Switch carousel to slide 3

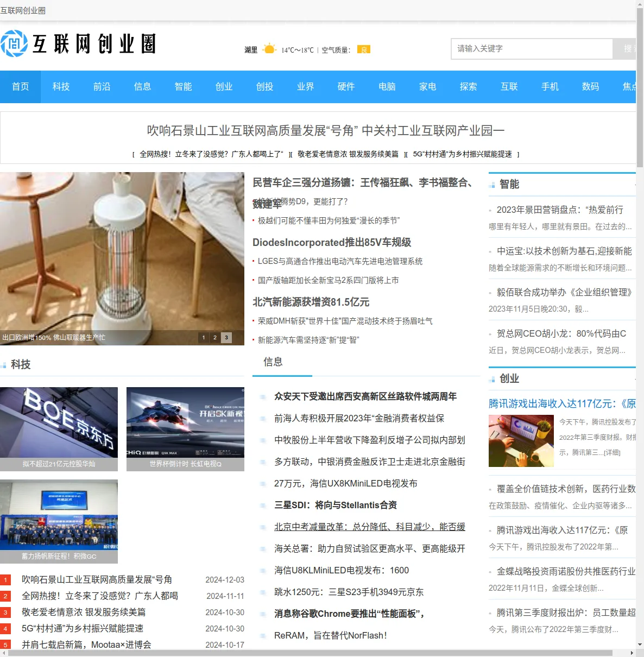(x=226, y=338)
